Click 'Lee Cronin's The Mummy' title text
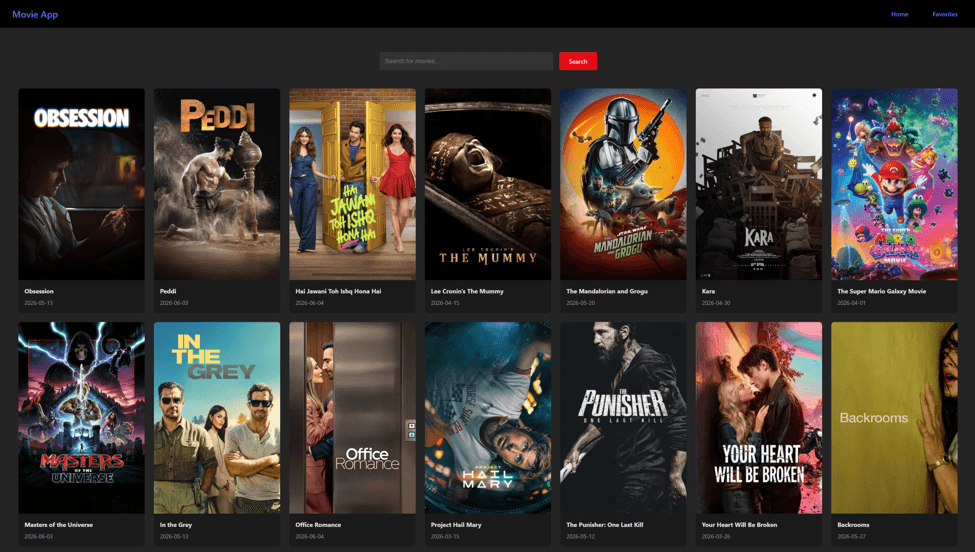 point(467,291)
